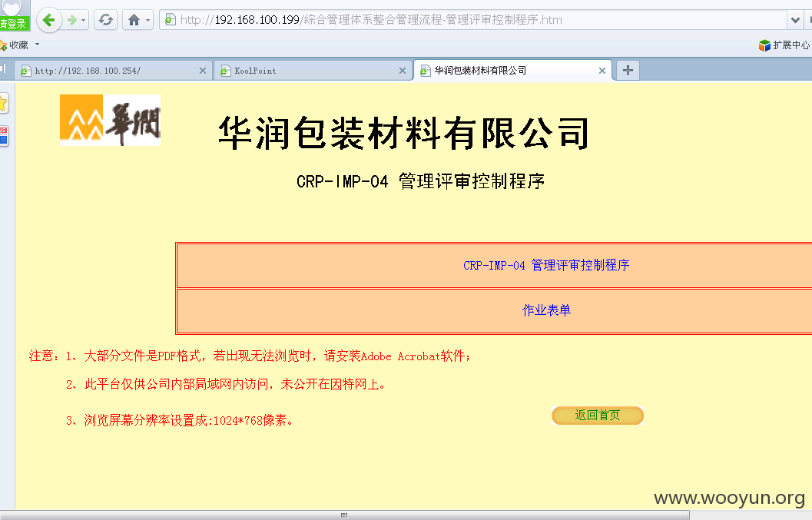
Task: Click the 1024*768 resolution note
Action: (180, 421)
